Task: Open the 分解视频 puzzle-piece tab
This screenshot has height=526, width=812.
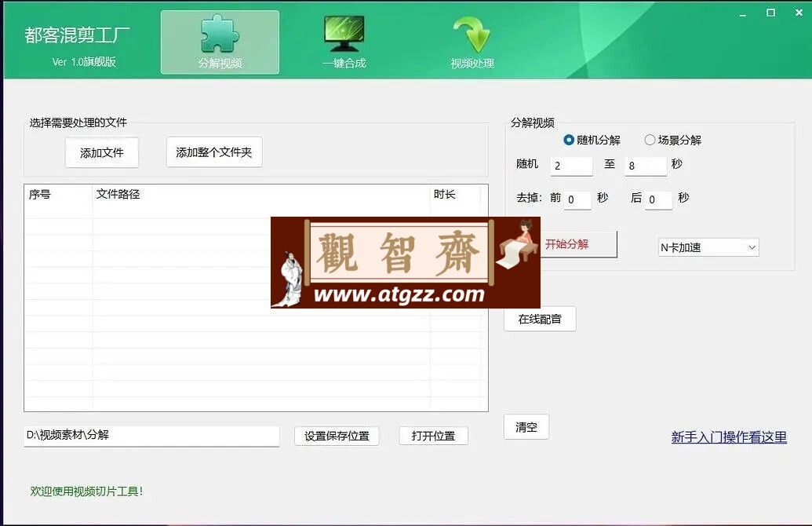Action: pos(220,42)
